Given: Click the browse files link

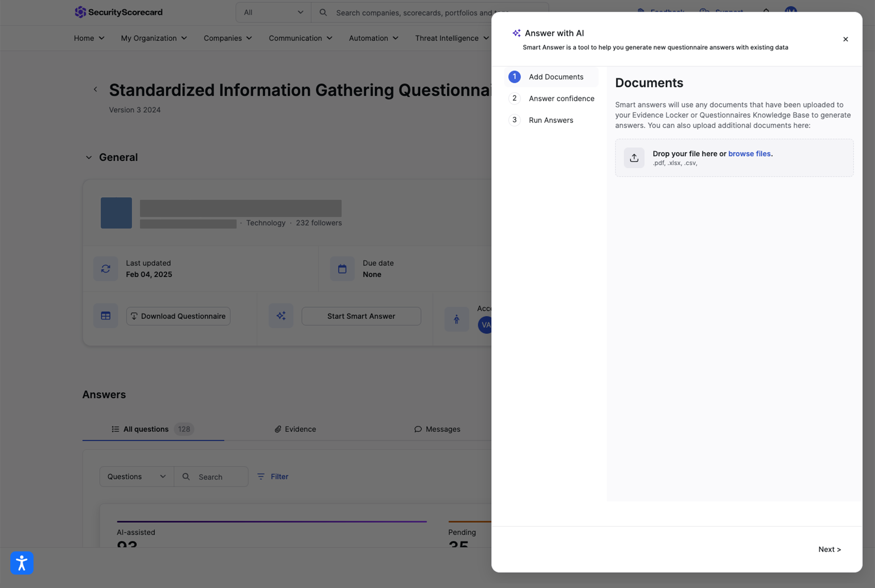Looking at the screenshot, I should 749,153.
